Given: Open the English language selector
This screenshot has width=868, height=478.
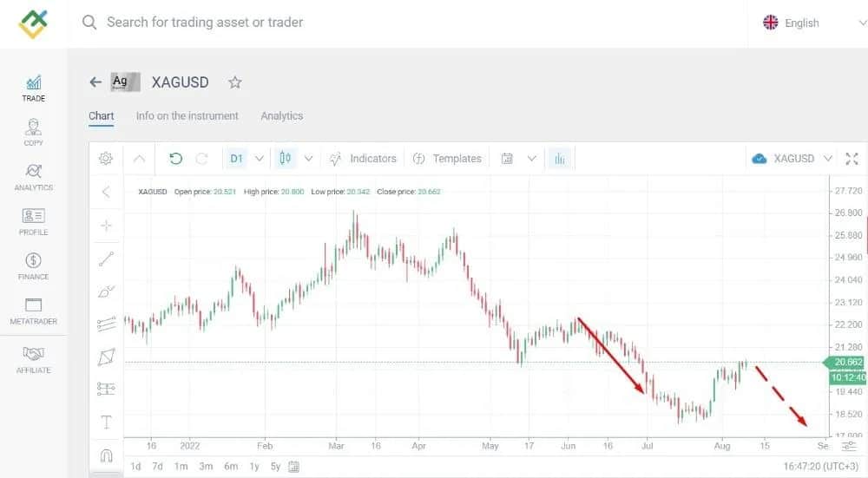Looking at the screenshot, I should point(807,23).
